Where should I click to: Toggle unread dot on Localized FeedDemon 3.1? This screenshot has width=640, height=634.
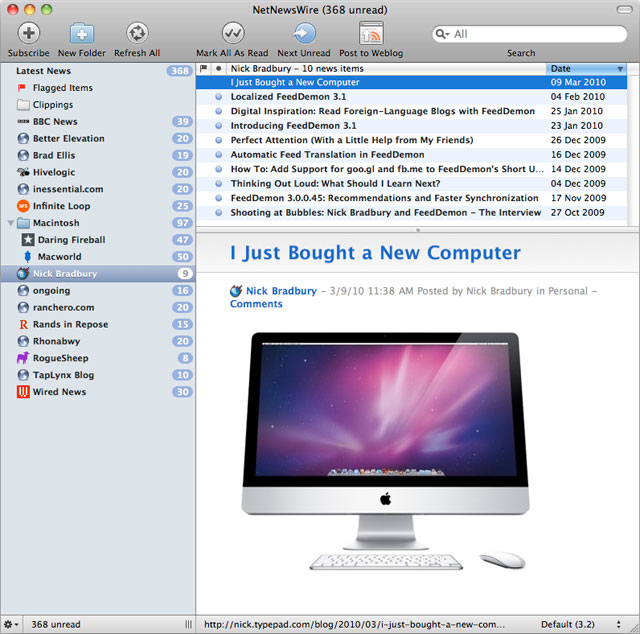(x=219, y=97)
